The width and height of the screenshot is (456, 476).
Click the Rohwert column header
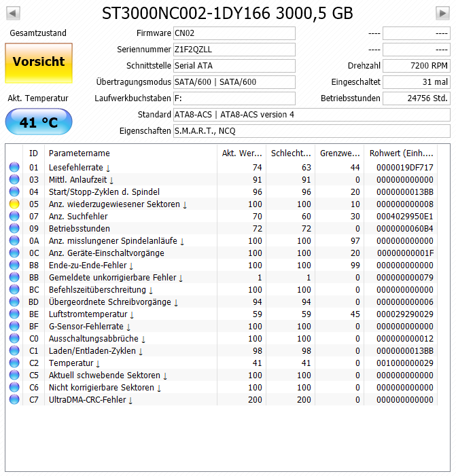click(401, 153)
